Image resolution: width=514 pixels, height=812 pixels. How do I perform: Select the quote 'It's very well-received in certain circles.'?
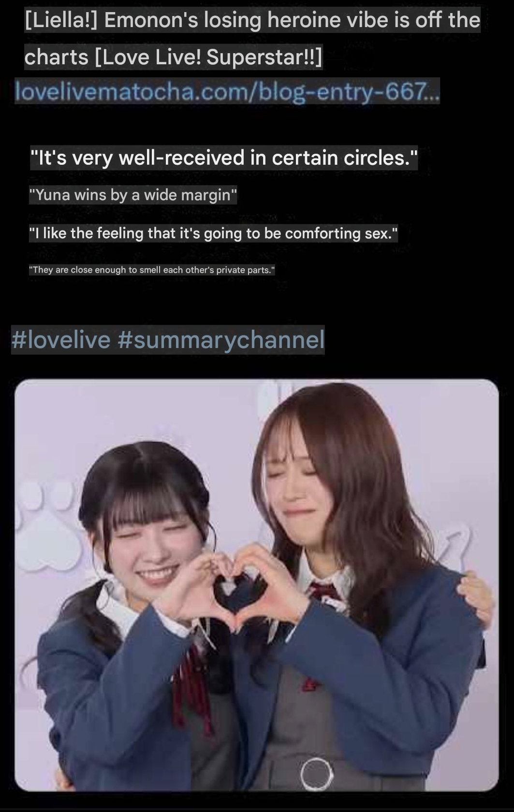(224, 158)
